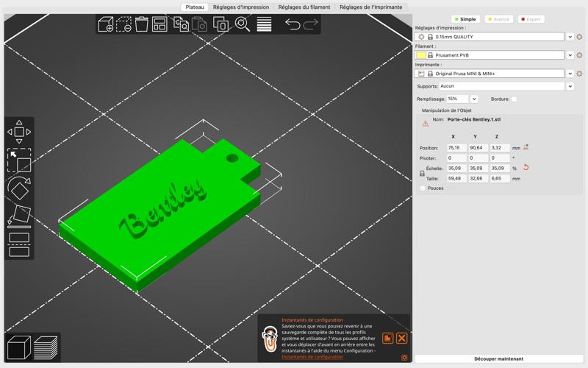Expand Original Prusa MINI printer dropdown
The width and height of the screenshot is (588, 368).
(x=570, y=74)
